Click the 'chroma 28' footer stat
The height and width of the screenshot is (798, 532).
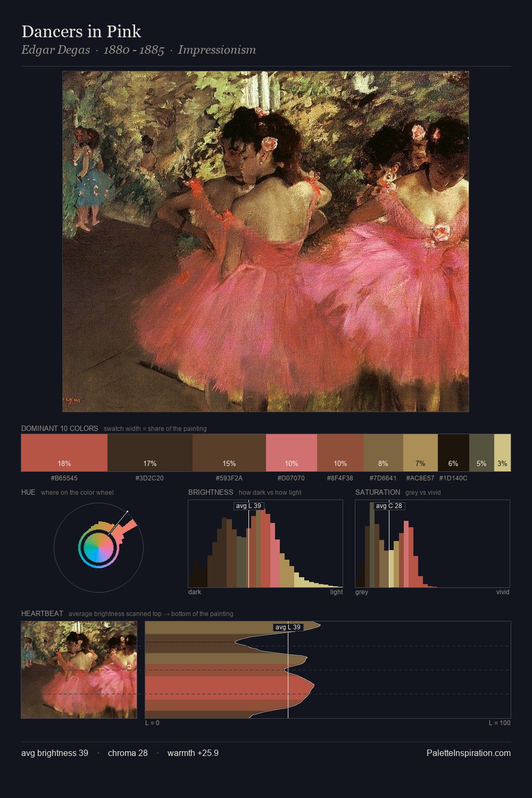[x=128, y=753]
